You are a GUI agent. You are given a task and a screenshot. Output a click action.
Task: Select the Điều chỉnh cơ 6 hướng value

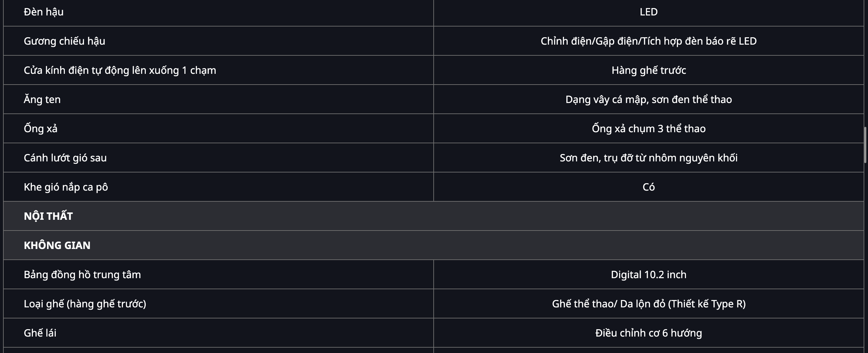click(649, 333)
